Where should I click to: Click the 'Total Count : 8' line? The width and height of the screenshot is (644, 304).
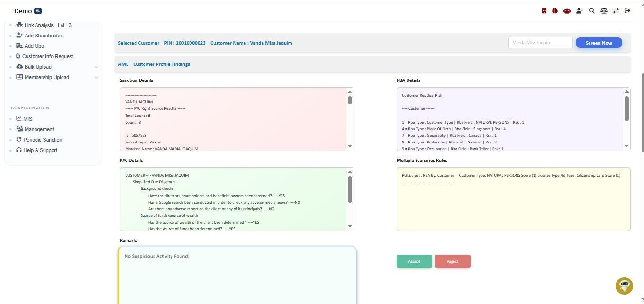137,116
